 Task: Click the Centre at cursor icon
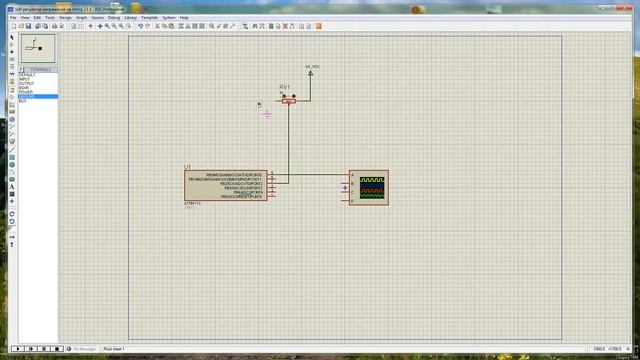(x=100, y=26)
